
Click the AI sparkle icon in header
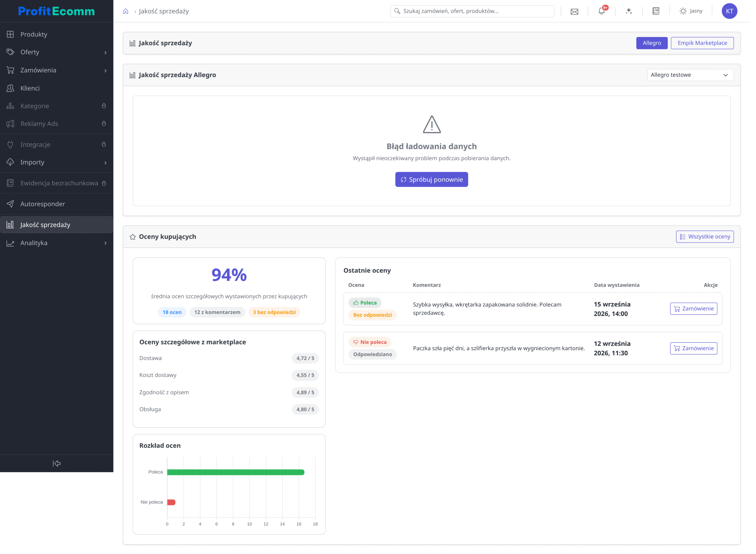coord(628,11)
